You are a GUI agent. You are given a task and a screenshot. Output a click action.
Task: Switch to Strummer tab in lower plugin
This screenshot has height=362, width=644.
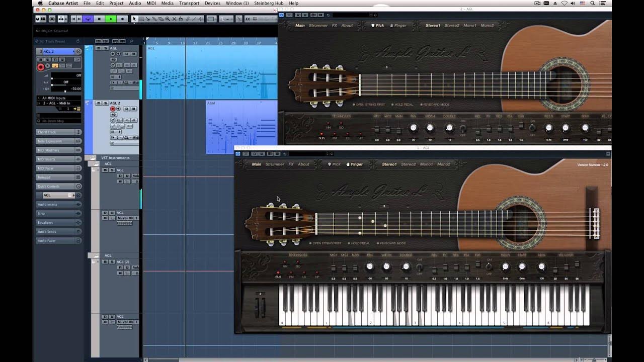coord(275,164)
